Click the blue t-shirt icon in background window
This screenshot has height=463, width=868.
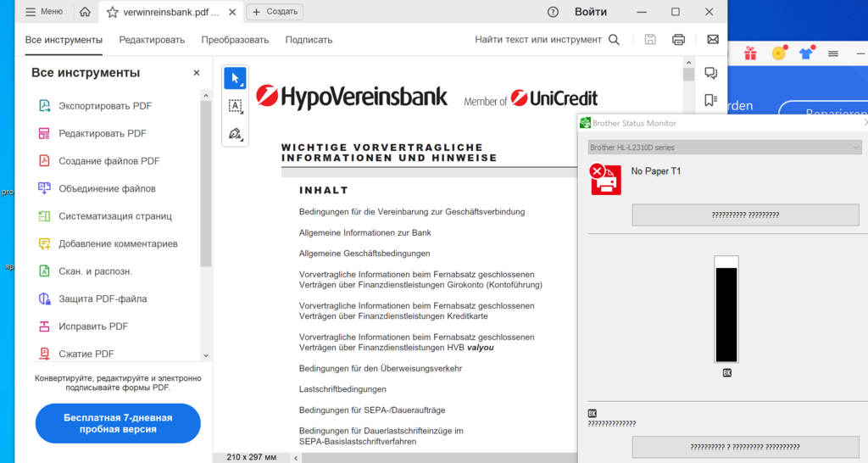tap(806, 53)
